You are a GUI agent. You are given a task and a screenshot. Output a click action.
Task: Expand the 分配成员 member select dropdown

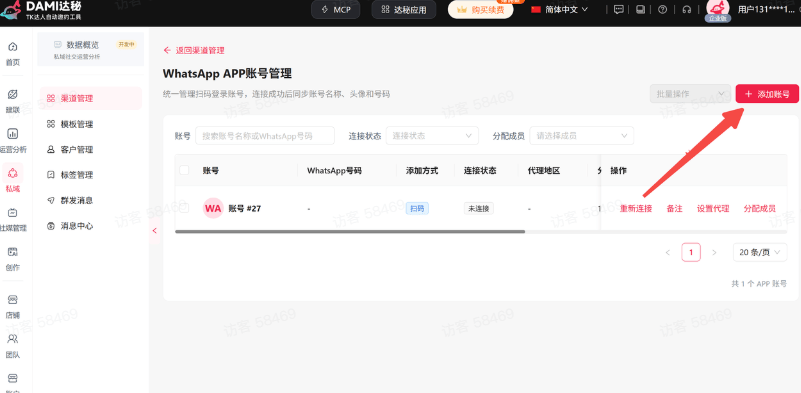(x=582, y=136)
